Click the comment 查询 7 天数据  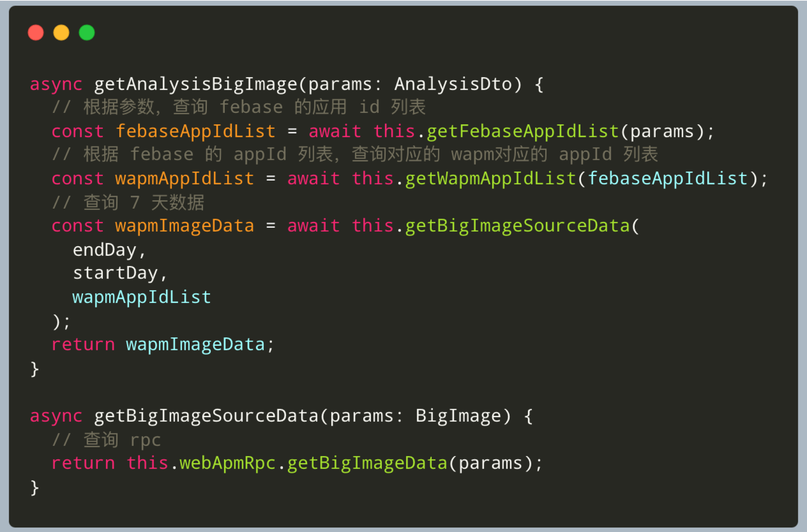point(128,202)
